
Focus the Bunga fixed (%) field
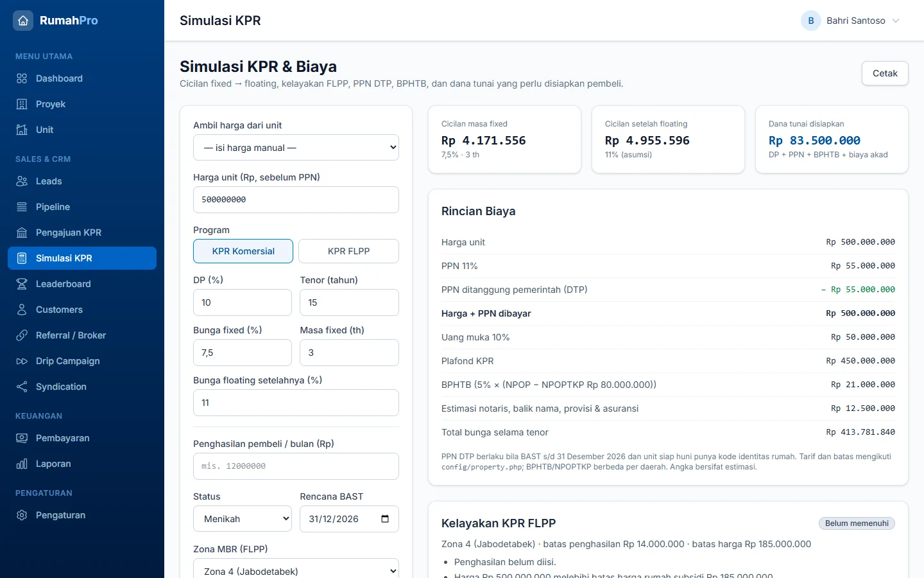[x=243, y=353]
